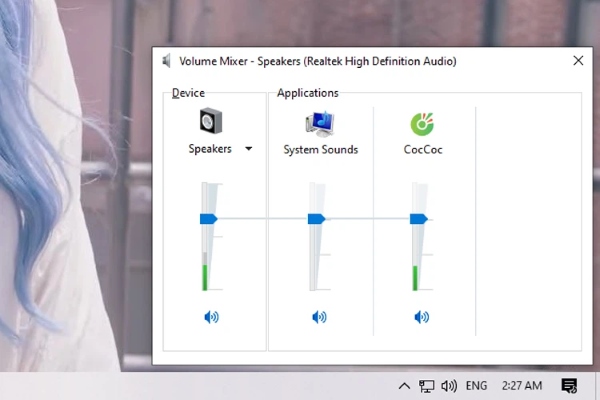This screenshot has height=400, width=600.
Task: Open the network icon in the taskbar
Action: coord(426,386)
